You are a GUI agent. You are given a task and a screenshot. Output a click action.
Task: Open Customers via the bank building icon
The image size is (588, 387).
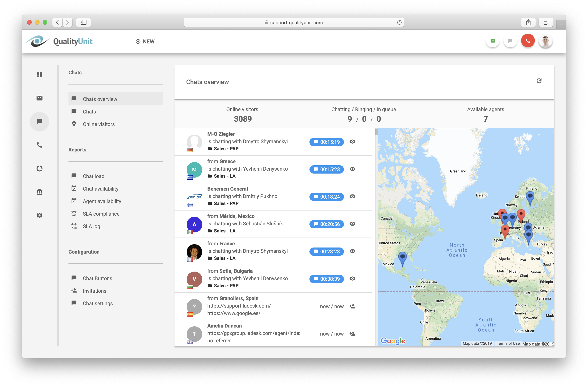pos(40,192)
